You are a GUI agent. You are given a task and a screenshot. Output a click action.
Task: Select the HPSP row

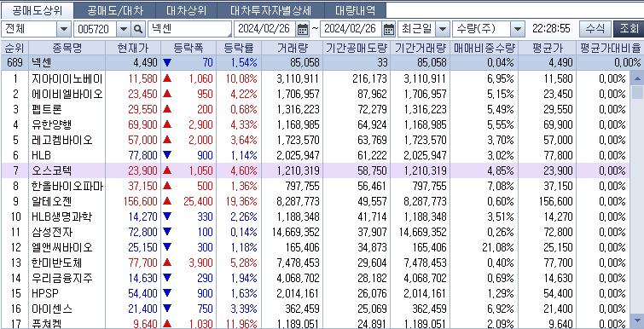tap(316, 293)
